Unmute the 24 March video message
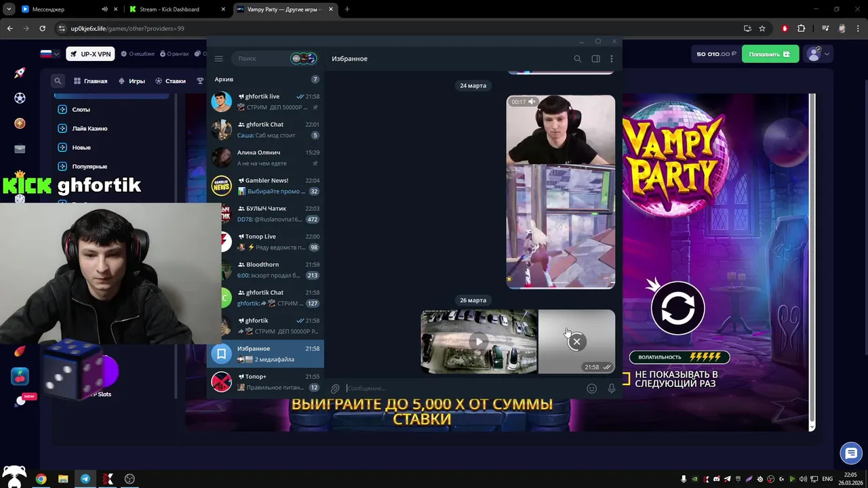The height and width of the screenshot is (488, 868). tap(532, 102)
